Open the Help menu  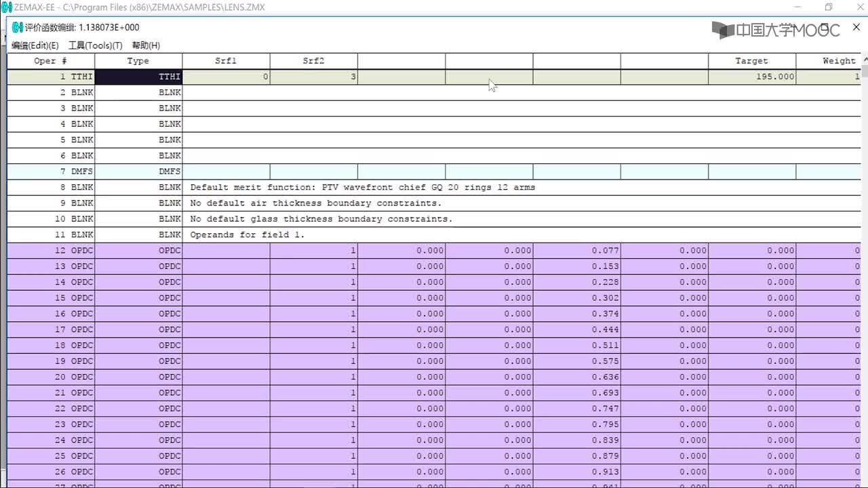tap(146, 45)
